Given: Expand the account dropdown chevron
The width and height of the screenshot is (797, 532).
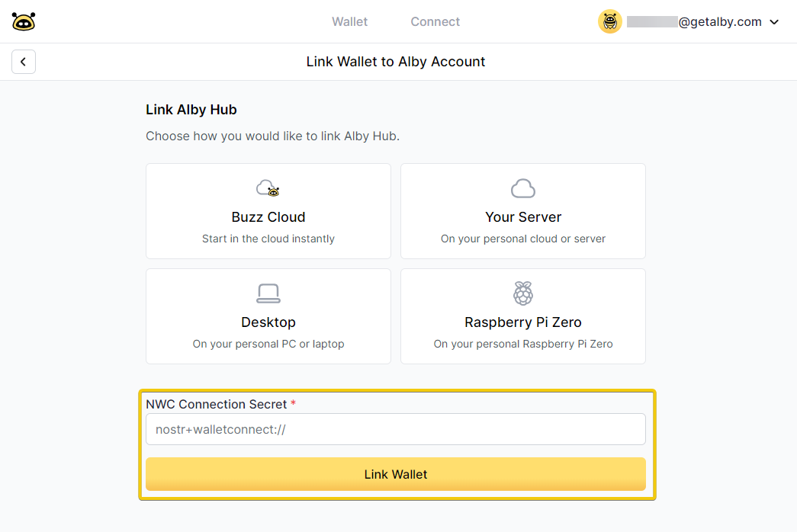Looking at the screenshot, I should 774,22.
